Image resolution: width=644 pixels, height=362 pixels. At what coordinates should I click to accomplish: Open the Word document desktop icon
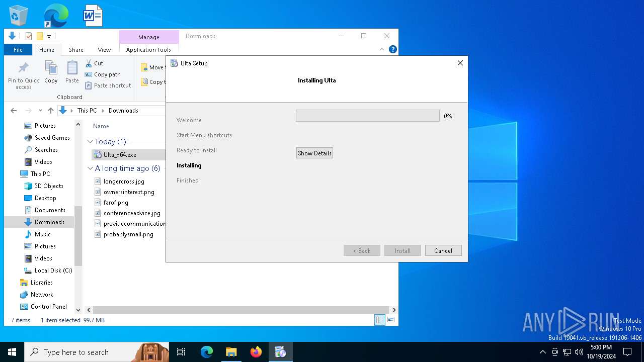(x=93, y=16)
